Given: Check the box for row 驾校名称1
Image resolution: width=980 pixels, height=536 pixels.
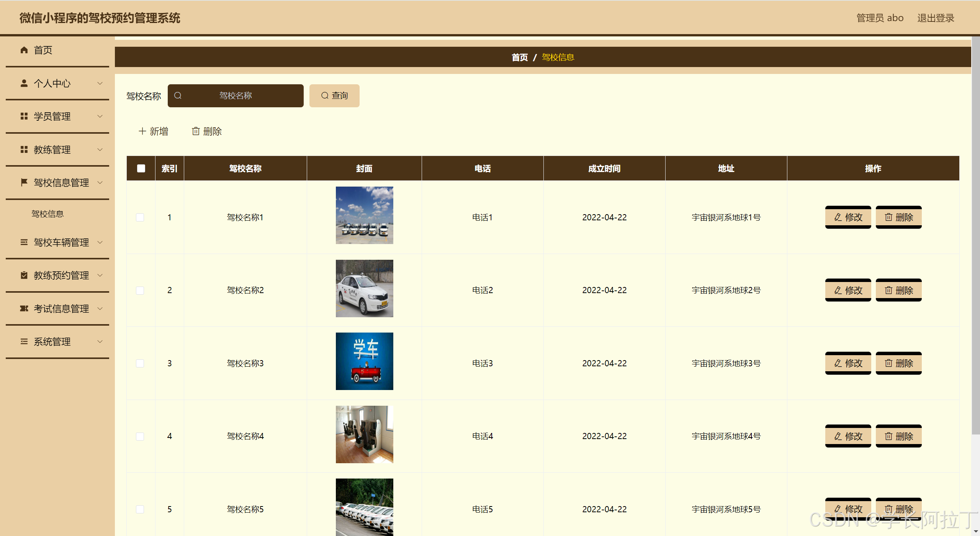Looking at the screenshot, I should [140, 217].
